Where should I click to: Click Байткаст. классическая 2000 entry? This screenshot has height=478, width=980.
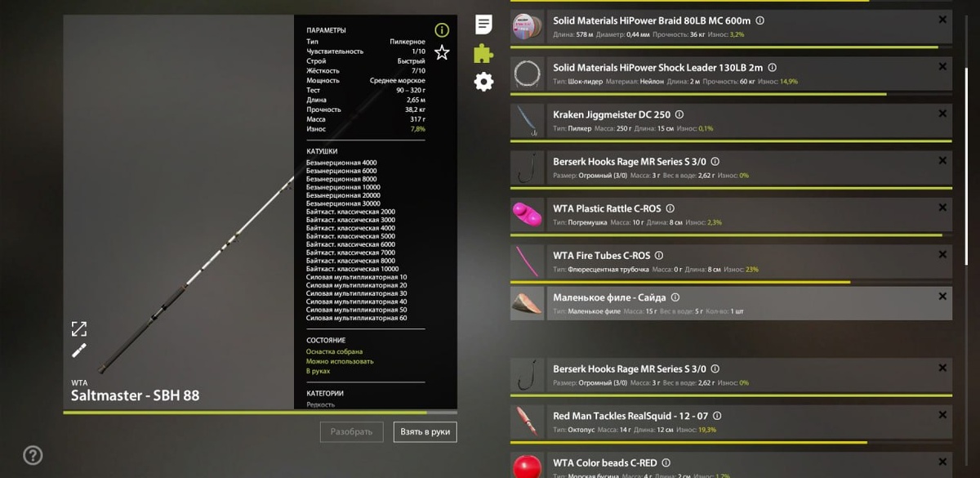(351, 212)
